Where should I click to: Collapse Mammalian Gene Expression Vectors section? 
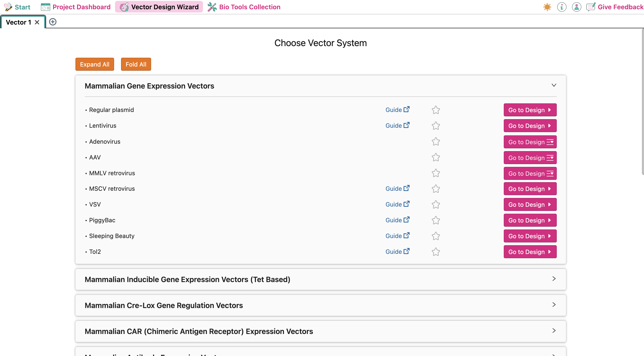[x=554, y=85]
